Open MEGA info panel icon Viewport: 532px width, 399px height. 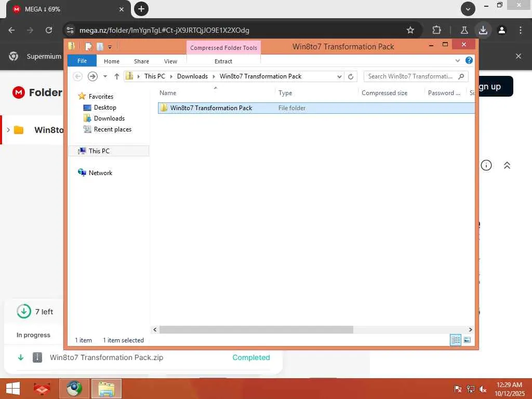point(486,165)
